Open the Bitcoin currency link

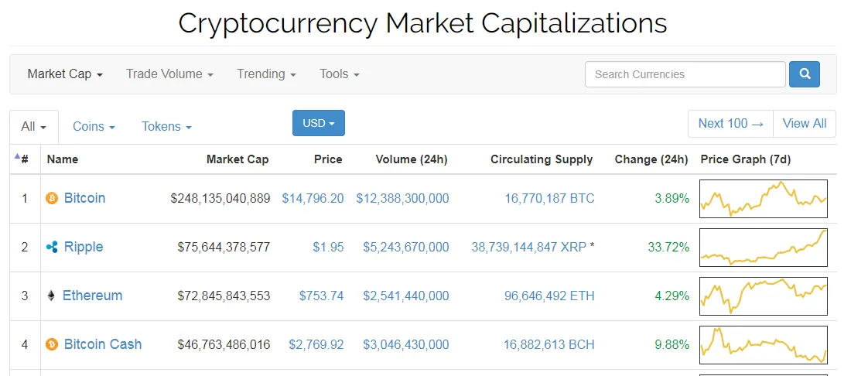click(x=84, y=198)
